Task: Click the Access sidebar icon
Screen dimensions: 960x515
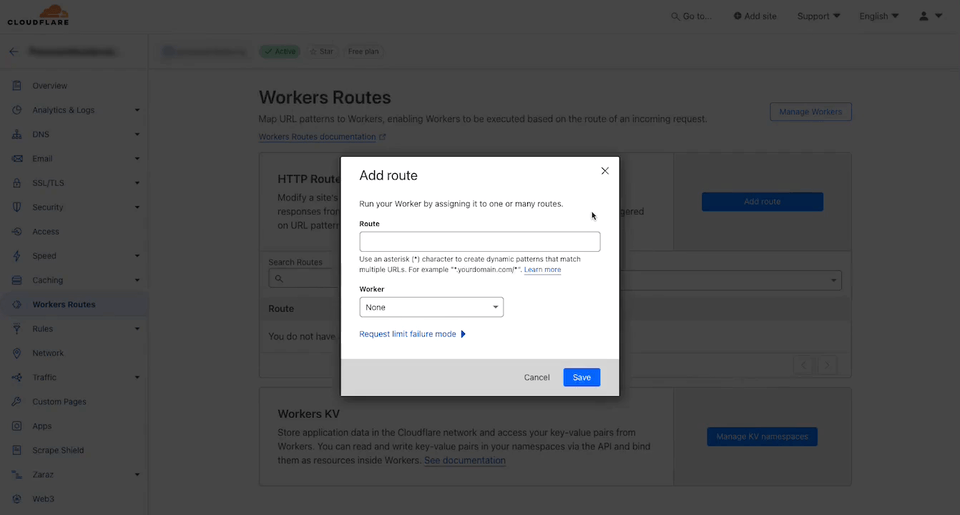Action: (17, 231)
